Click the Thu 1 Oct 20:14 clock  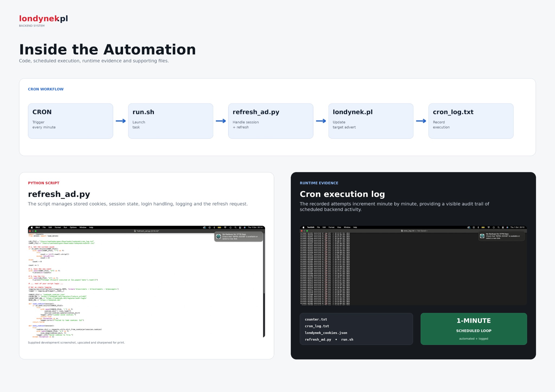tap(255, 227)
